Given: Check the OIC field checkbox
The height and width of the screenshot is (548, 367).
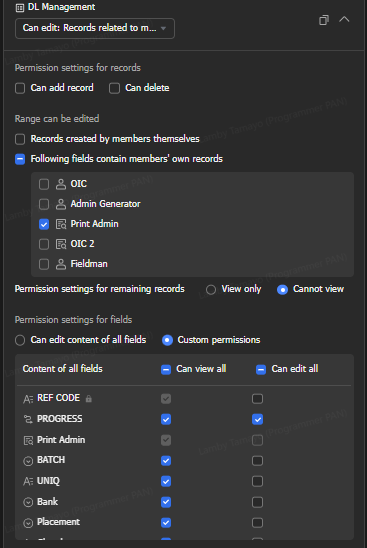Looking at the screenshot, I should click(44, 184).
